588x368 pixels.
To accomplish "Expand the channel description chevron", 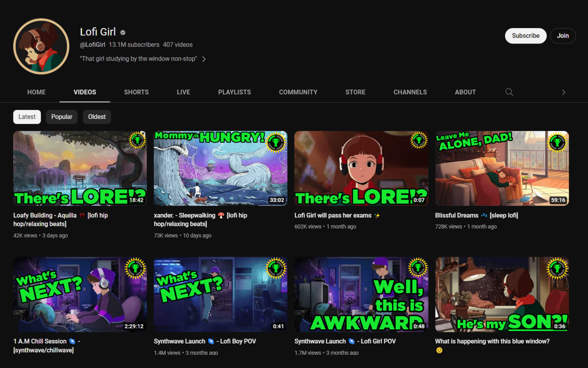I will [204, 59].
